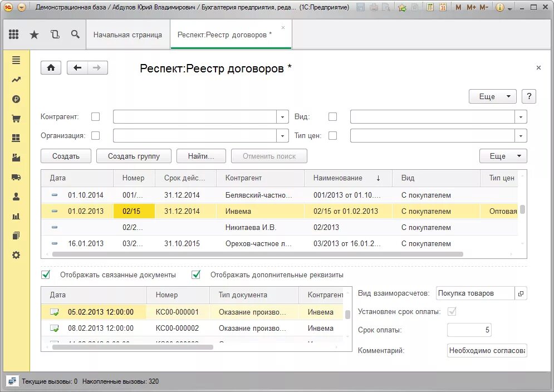This screenshot has width=554, height=392.
Task: Open the factory production sidebar section
Action: coord(16,158)
